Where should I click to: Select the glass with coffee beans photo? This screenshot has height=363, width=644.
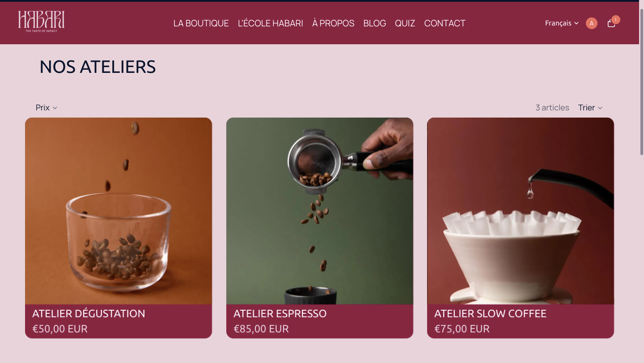[119, 211]
